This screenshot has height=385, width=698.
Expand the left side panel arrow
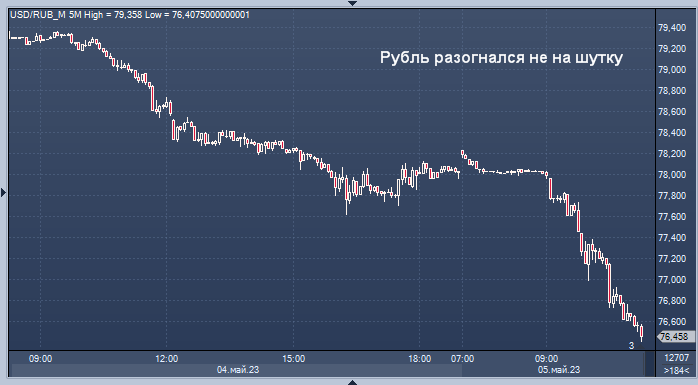(x=4, y=193)
